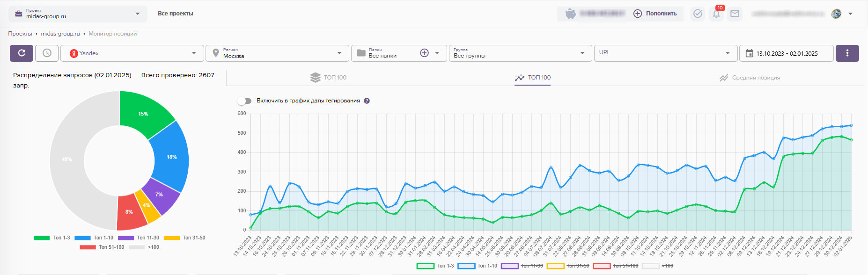Switch to the stacked ТОП 100 tab

point(329,78)
